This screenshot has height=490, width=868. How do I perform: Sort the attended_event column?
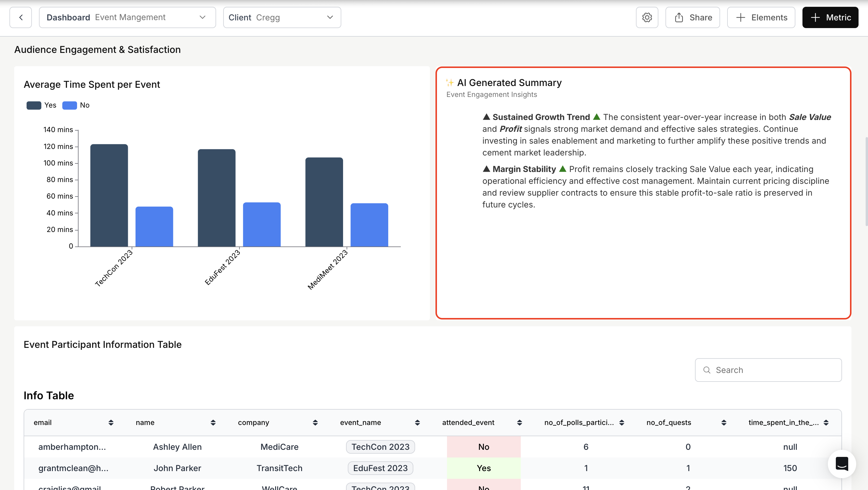tap(519, 422)
